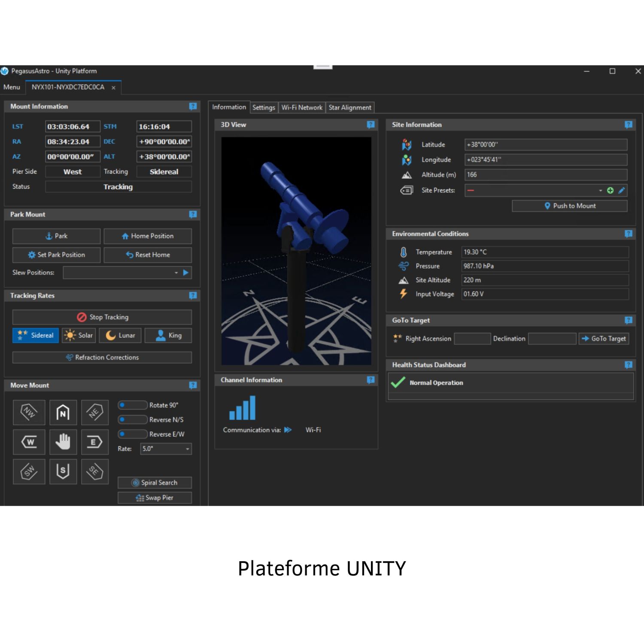Viewport: 644px width, 644px height.
Task: Click the green add site preset icon
Action: [x=610, y=190]
